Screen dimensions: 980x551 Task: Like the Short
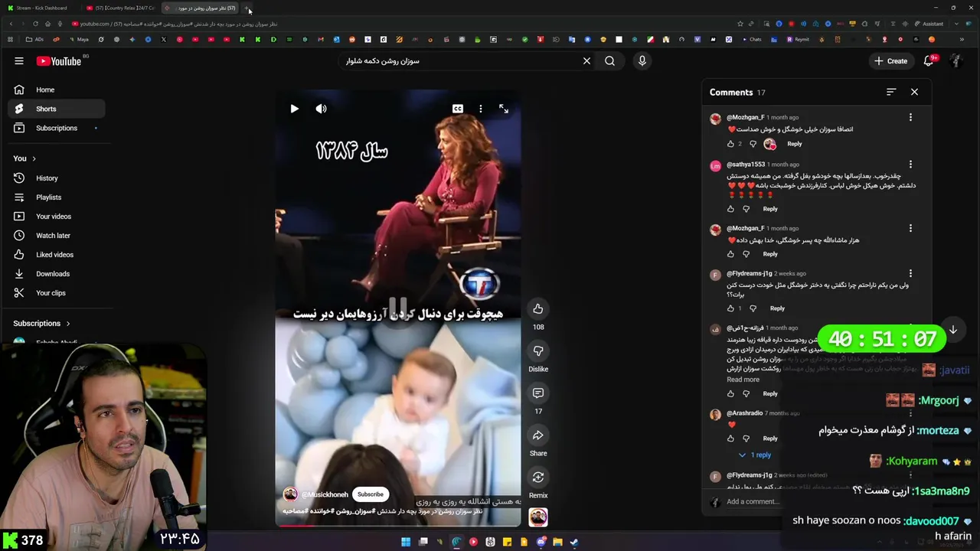click(538, 308)
